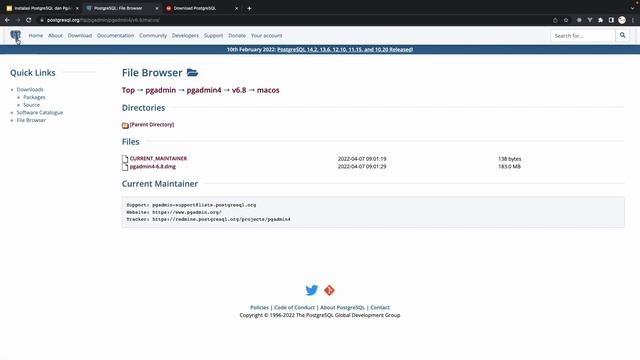Open the PostgreSQL 14.2 release announcement link
Image resolution: width=640 pixels, height=360 pixels.
click(345, 49)
